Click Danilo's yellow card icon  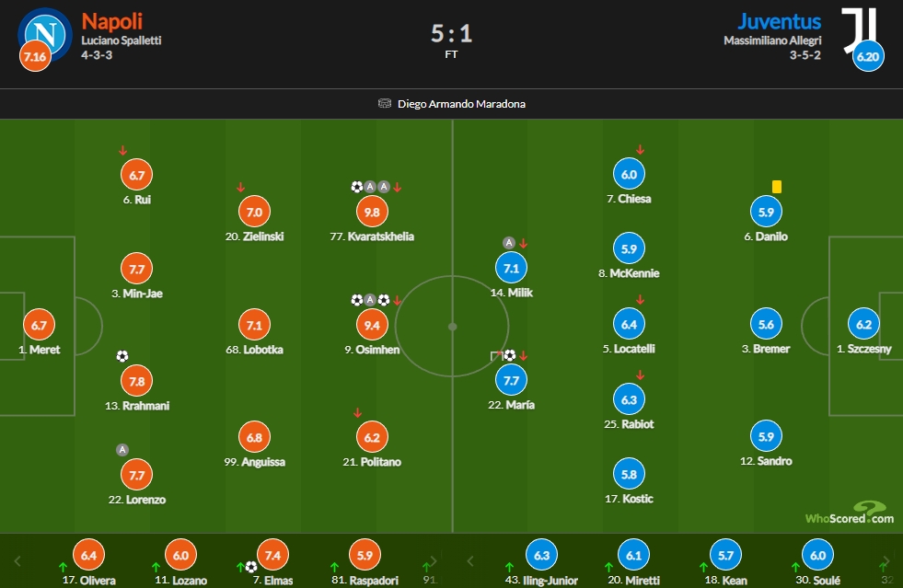click(x=777, y=187)
